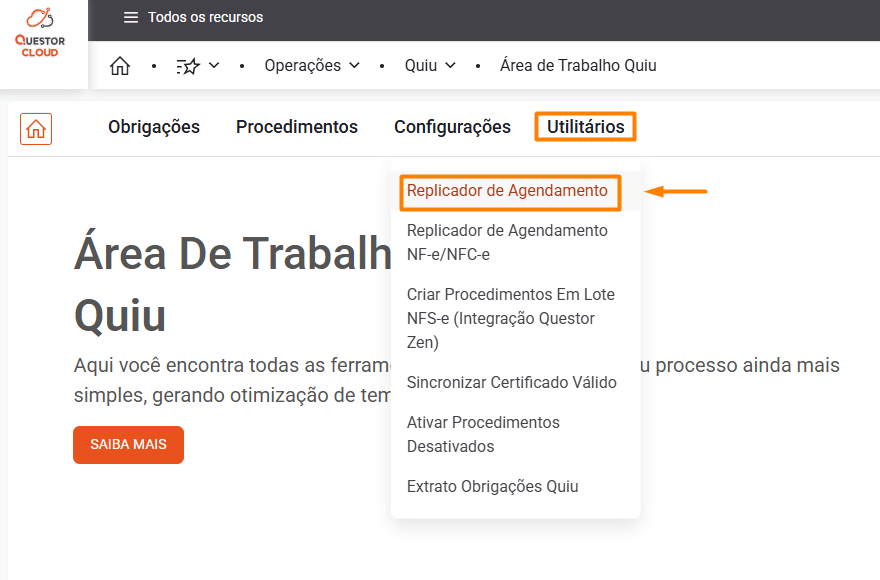Select Replicador de Agendamento NF-e/NFC-e

click(x=507, y=242)
